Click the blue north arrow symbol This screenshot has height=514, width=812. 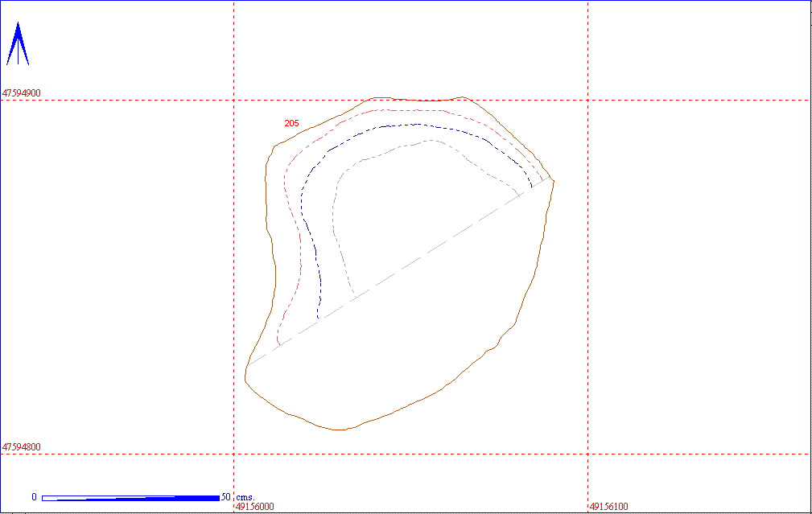(x=18, y=43)
